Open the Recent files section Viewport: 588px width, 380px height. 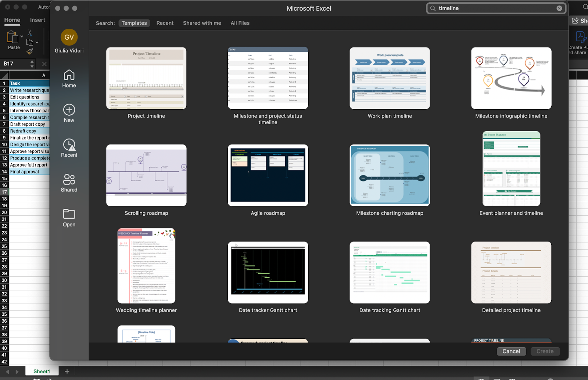[69, 148]
